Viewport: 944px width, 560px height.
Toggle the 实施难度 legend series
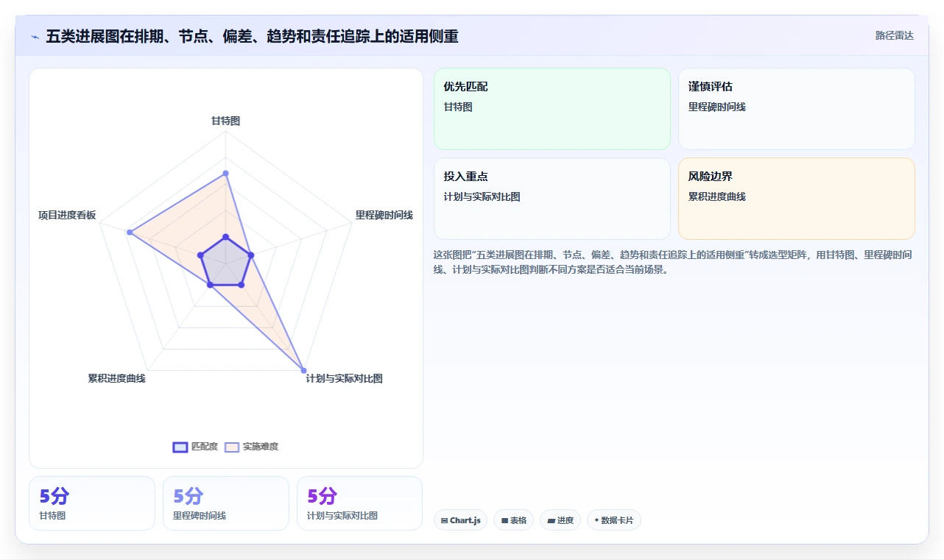coord(251,447)
